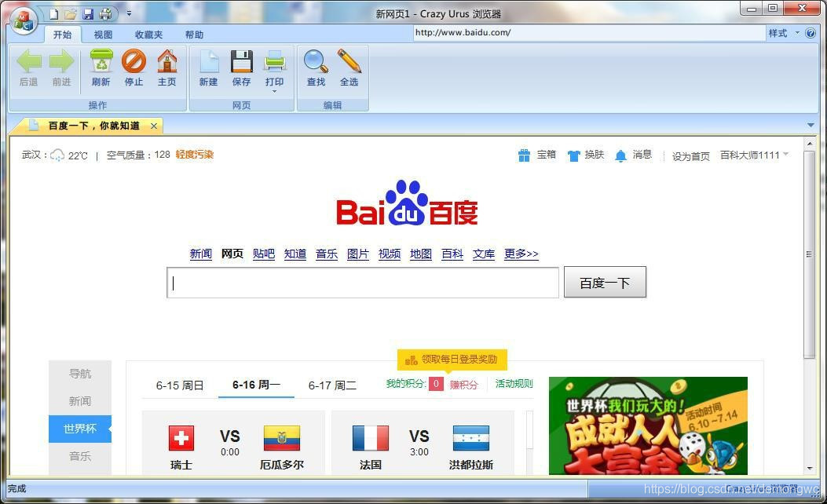This screenshot has height=504, width=827.
Task: Open the 音乐 link above search box
Action: click(327, 254)
